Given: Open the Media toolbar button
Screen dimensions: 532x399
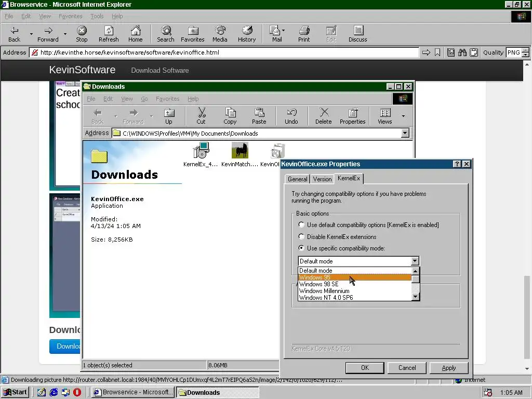Looking at the screenshot, I should (220, 34).
